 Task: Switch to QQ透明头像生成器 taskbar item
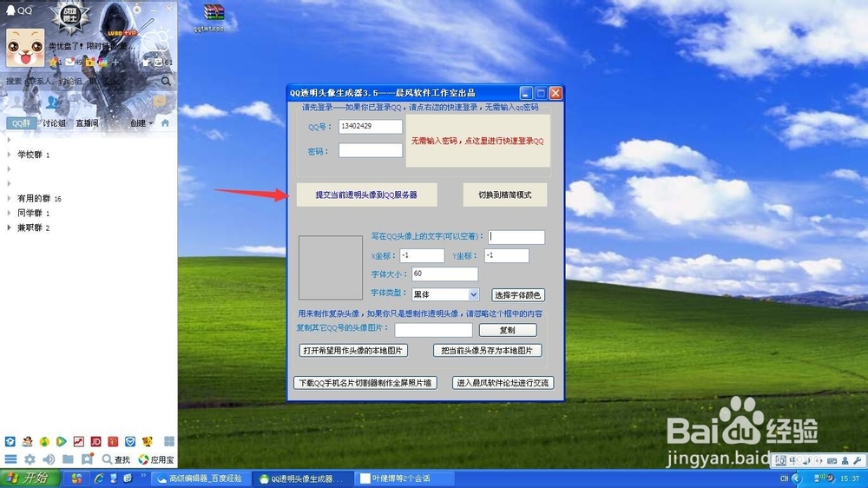click(x=302, y=478)
